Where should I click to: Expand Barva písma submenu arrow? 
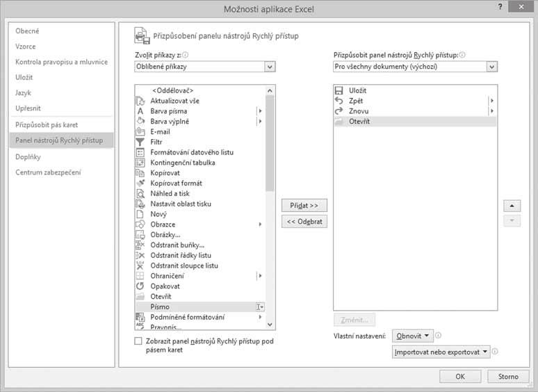(260, 111)
